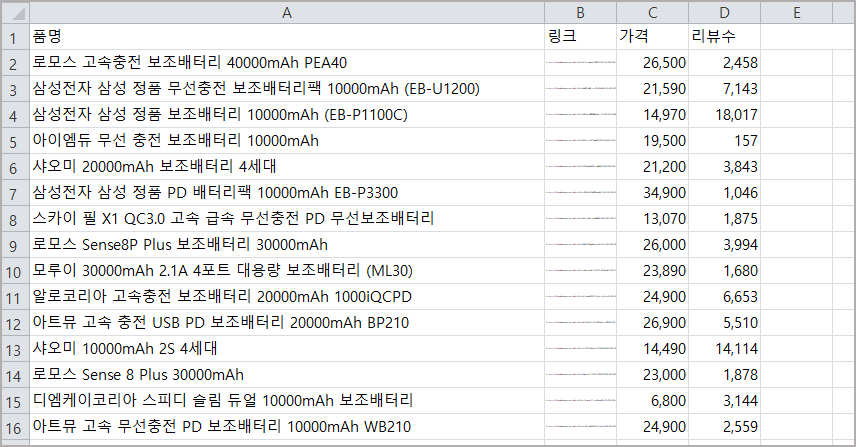Click the 링크 header cell
856x447 pixels.
pyautogui.click(x=580, y=37)
